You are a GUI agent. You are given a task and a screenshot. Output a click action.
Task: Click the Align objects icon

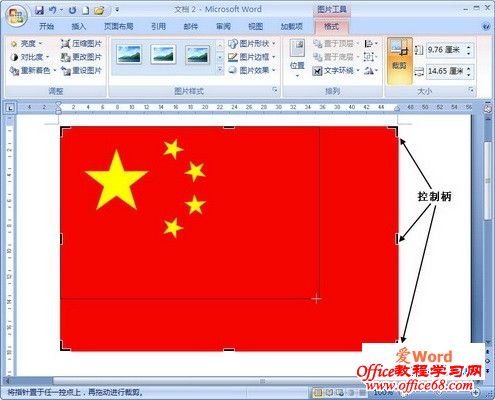click(371, 44)
